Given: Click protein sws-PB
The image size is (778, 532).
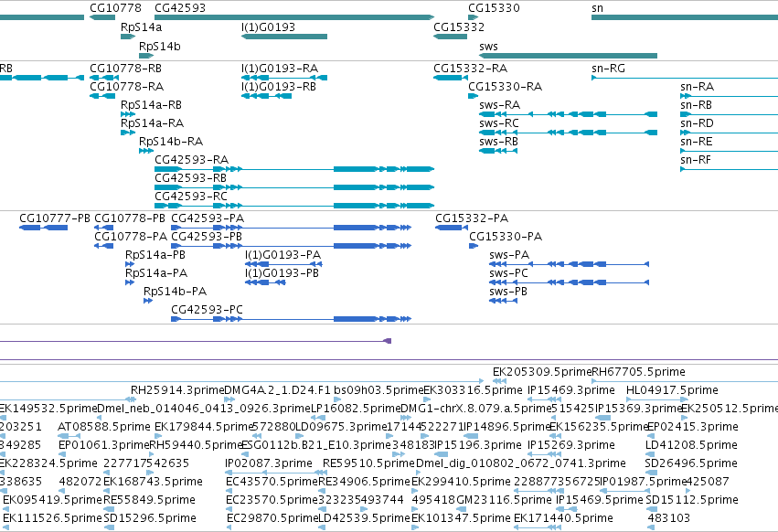Looking at the screenshot, I should click(503, 301).
